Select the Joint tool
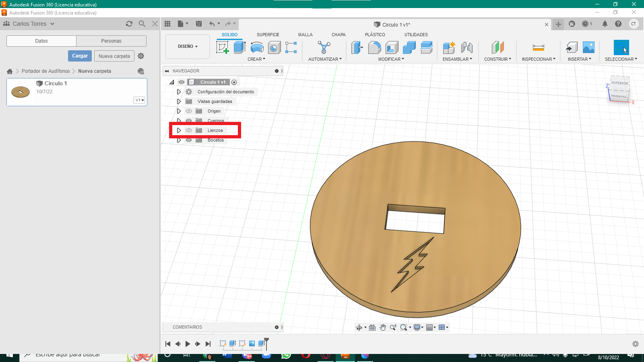The image size is (644, 362). tap(466, 47)
